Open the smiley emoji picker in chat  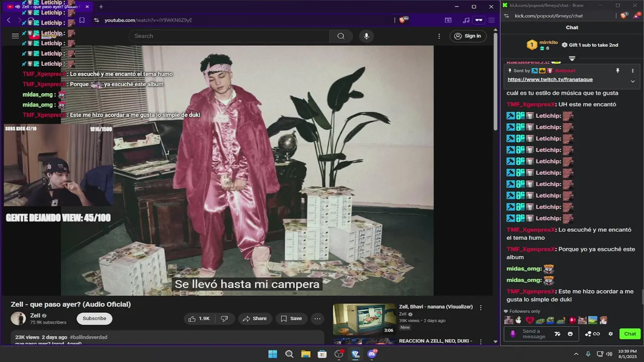(570, 334)
